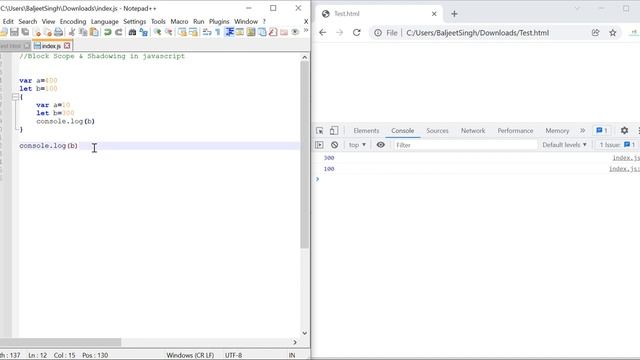Open the Macro menu
Viewport: 640px width, 360px height.
click(x=179, y=21)
